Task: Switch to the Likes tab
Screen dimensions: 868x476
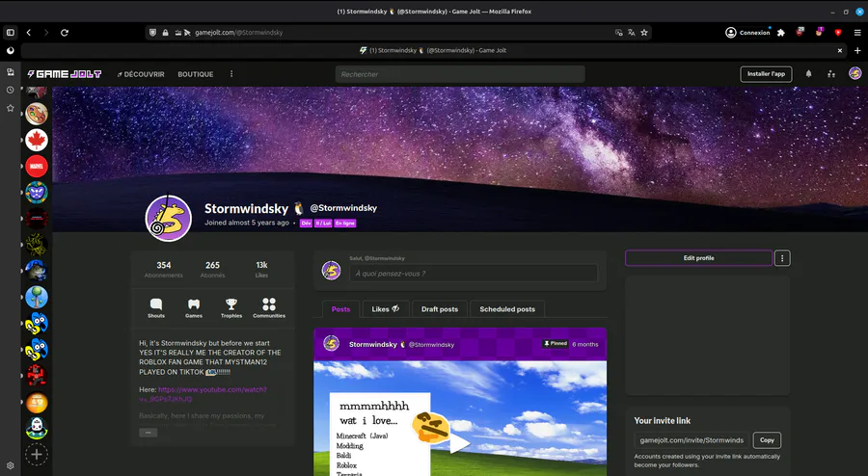Action: (x=386, y=309)
